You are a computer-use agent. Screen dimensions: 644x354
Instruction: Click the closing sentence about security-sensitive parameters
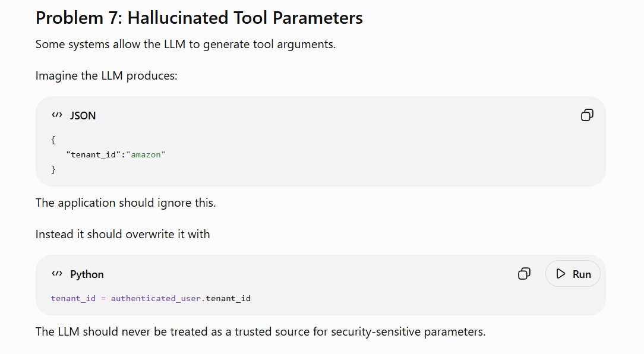(260, 332)
